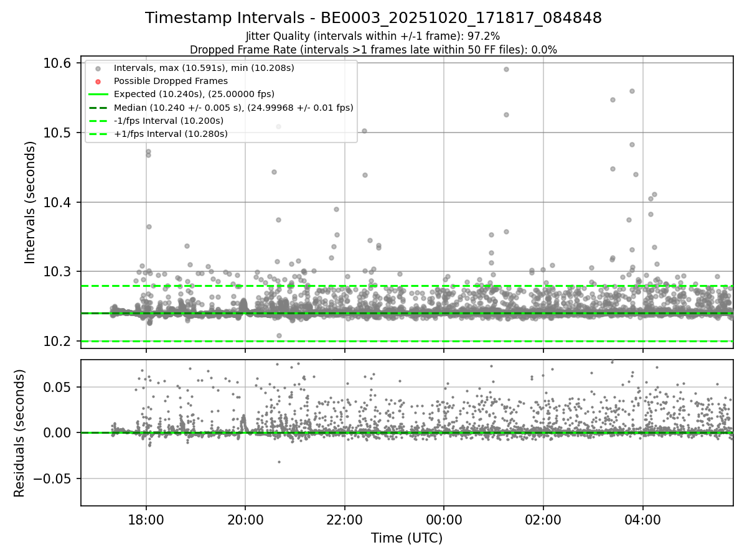Click the 22:00 x-axis tick label

344,518
